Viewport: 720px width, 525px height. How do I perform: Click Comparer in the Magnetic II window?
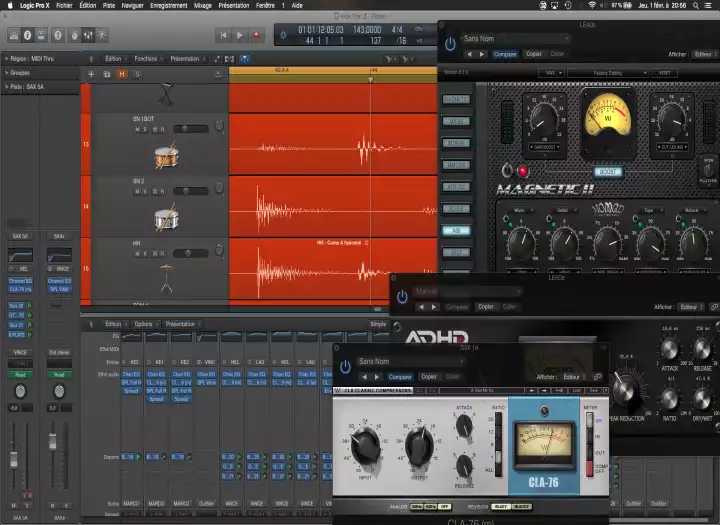505,54
